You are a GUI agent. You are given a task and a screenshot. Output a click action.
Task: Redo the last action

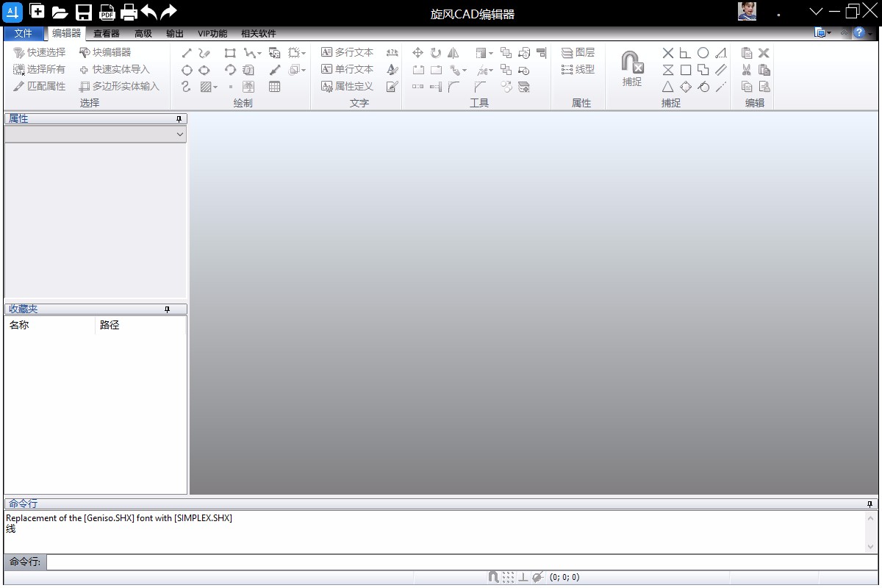[169, 11]
